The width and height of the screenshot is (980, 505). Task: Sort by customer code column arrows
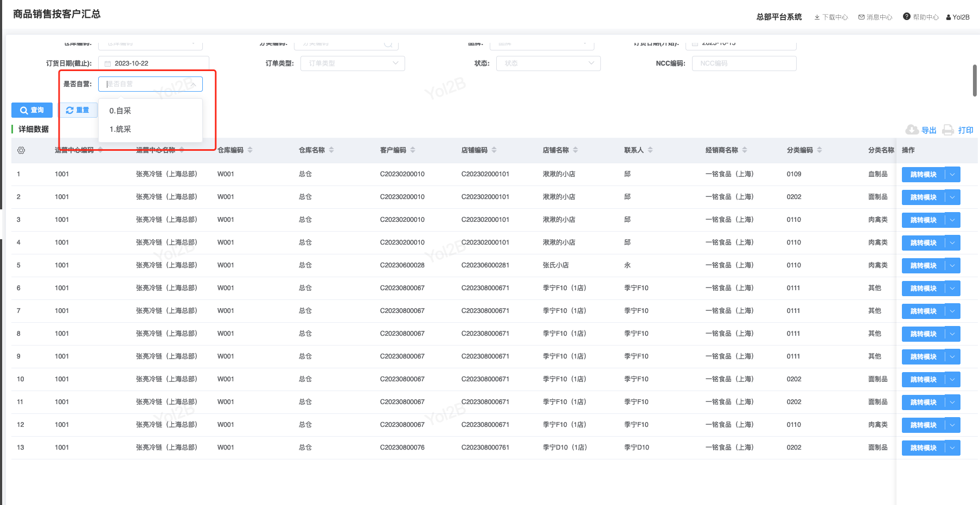click(413, 150)
